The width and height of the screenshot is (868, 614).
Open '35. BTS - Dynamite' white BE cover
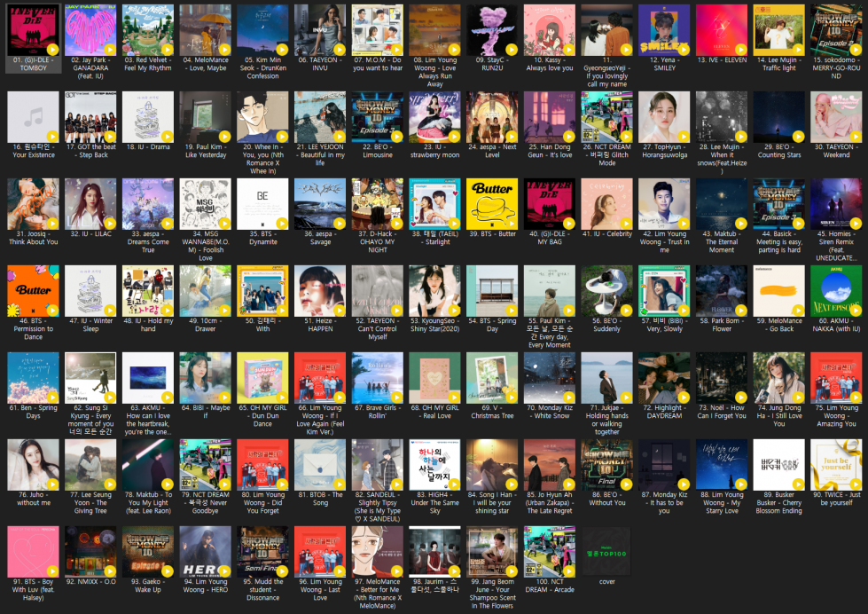(x=262, y=204)
